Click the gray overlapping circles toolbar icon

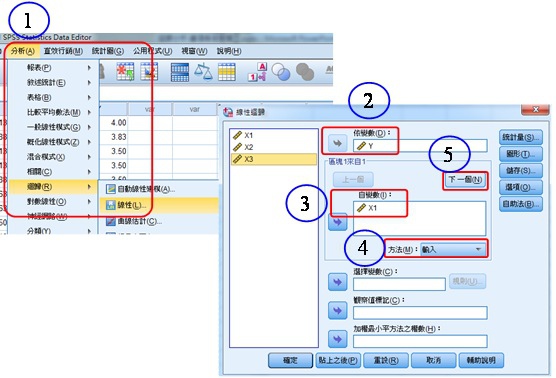pos(305,72)
